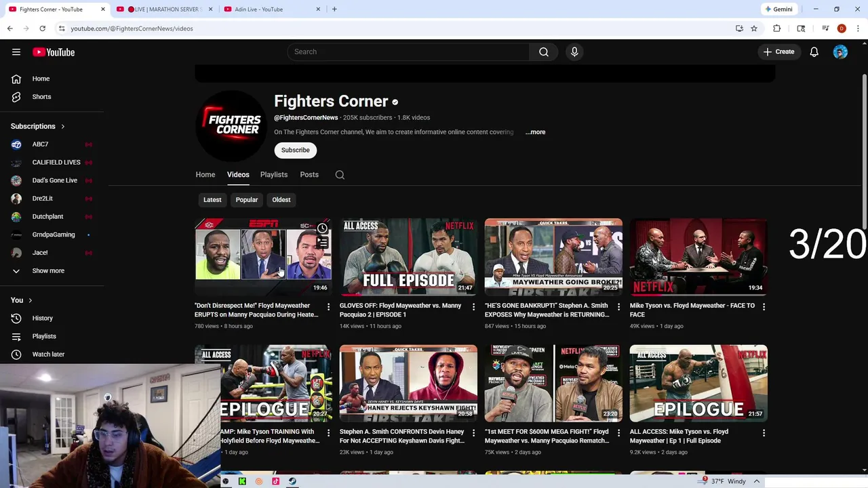Select the channel Videos tab

(238, 175)
